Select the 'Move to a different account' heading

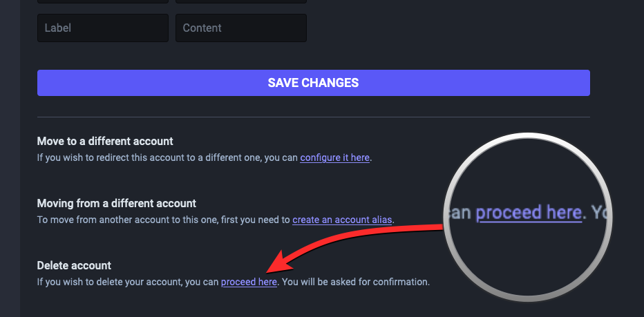[x=105, y=142]
